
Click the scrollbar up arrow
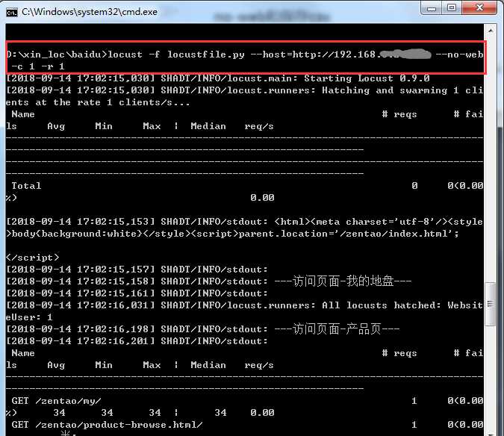[491, 31]
